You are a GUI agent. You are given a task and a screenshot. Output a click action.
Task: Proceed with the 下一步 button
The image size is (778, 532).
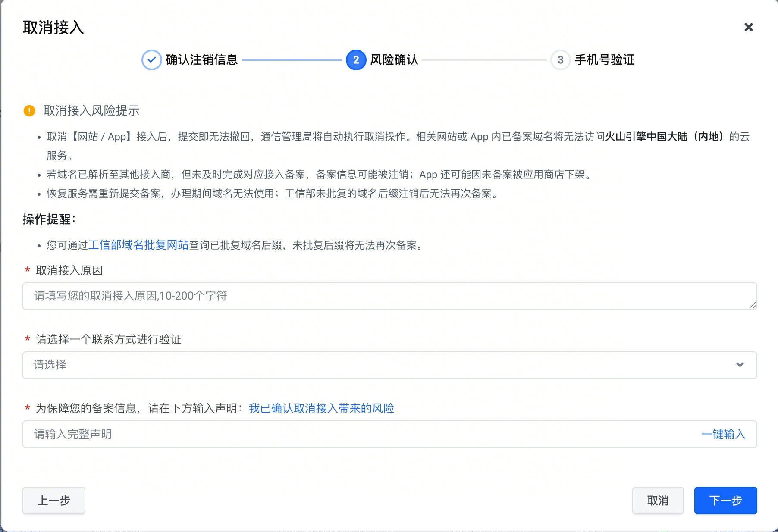[725, 501]
